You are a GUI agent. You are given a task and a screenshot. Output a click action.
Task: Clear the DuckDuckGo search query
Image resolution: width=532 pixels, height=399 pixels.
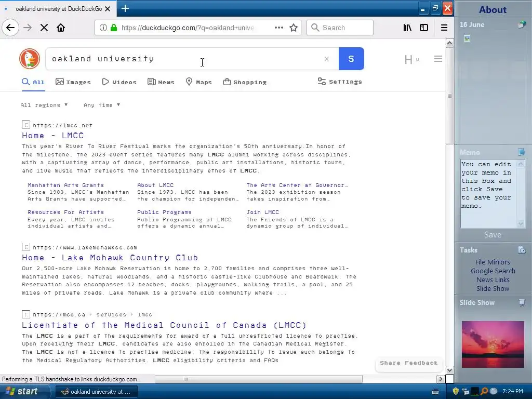[326, 59]
